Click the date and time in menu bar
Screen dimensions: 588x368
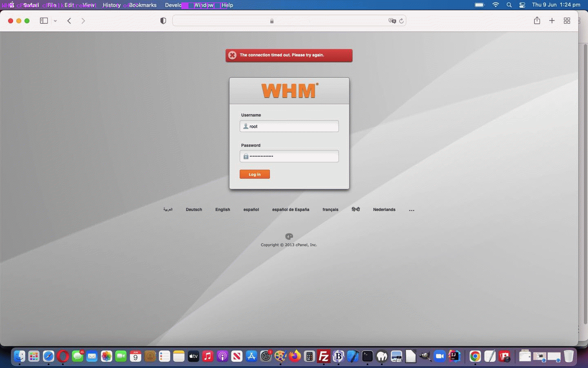pyautogui.click(x=556, y=5)
